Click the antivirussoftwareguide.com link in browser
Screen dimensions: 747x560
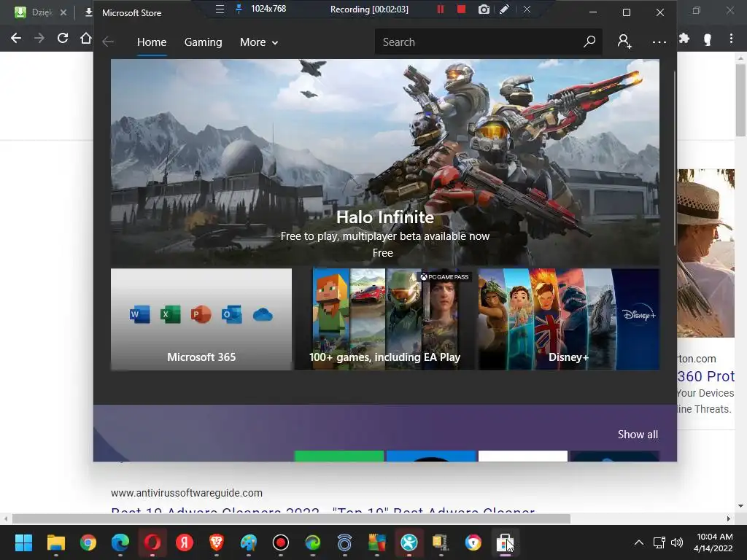pos(186,493)
